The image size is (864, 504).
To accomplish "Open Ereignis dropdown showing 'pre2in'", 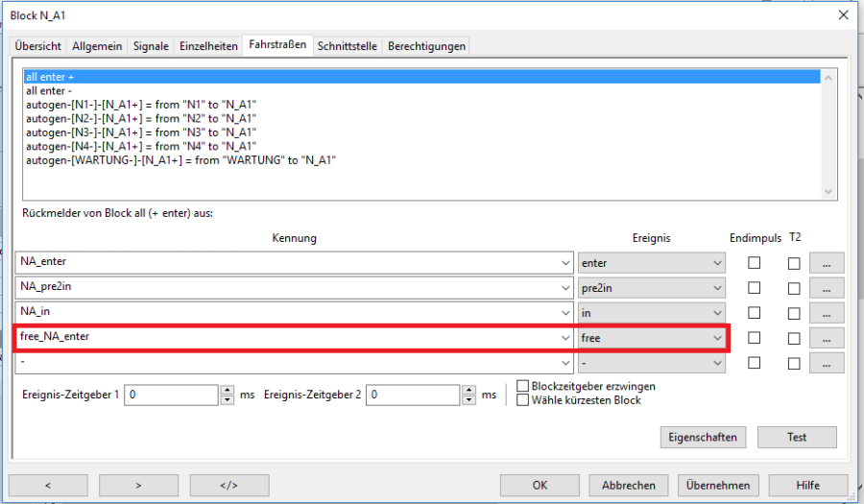I will (716, 287).
